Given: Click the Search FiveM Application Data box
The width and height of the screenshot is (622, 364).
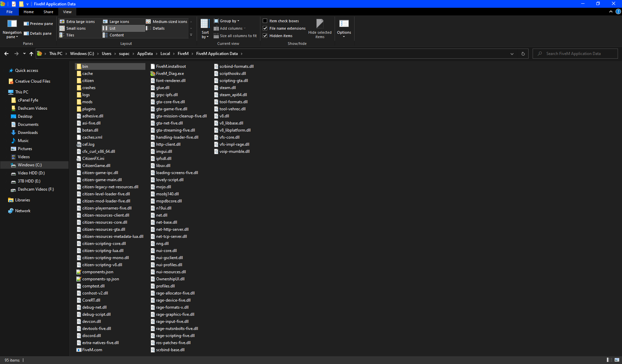Looking at the screenshot, I should [x=577, y=54].
